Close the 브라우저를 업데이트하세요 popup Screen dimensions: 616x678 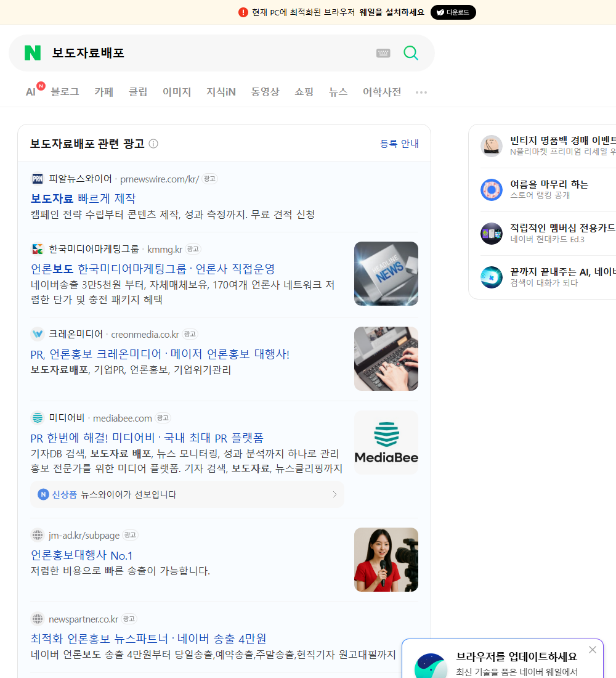click(592, 650)
